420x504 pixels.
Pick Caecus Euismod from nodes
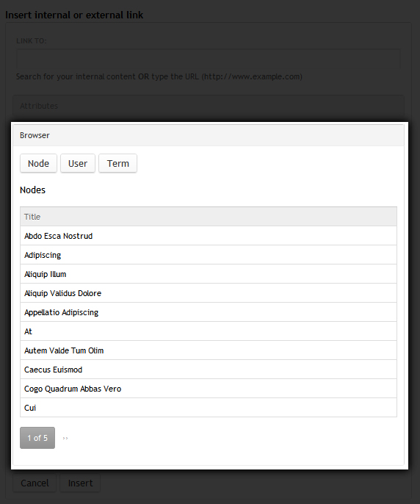(209, 370)
